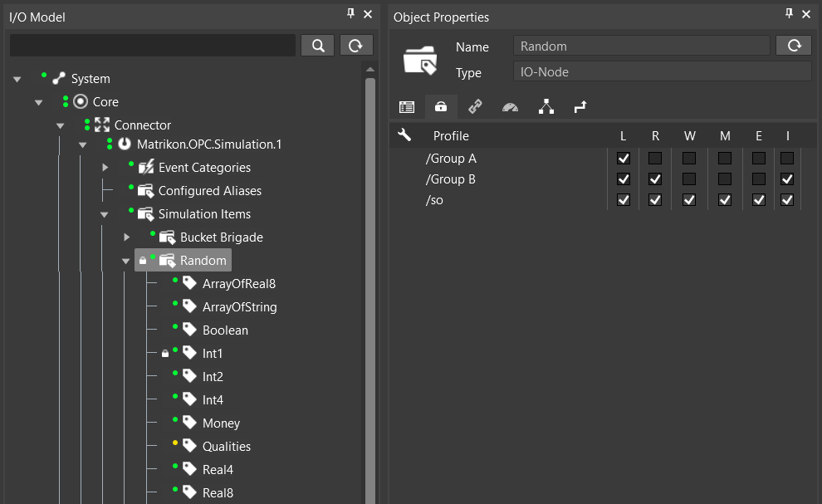This screenshot has width=822, height=504.
Task: Expand the Bucket Brigade node
Action: (126, 237)
